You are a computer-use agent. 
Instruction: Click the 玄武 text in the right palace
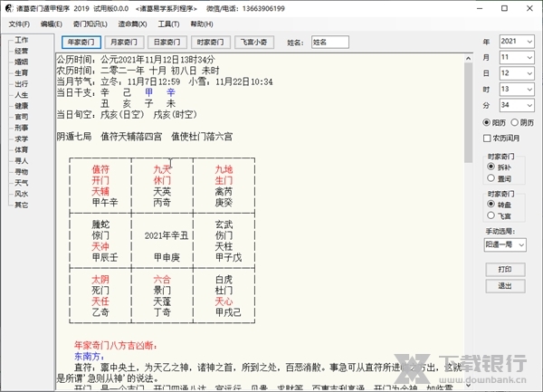click(224, 225)
